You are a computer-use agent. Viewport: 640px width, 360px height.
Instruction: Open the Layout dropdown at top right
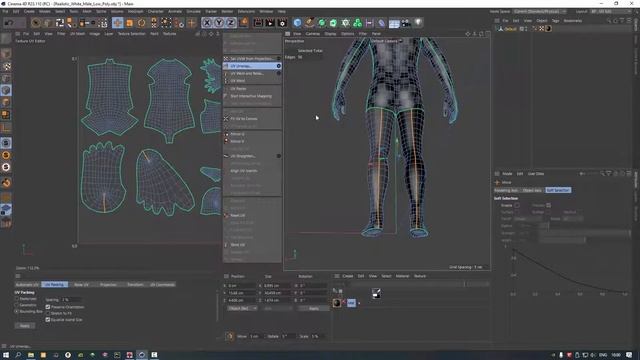point(611,11)
